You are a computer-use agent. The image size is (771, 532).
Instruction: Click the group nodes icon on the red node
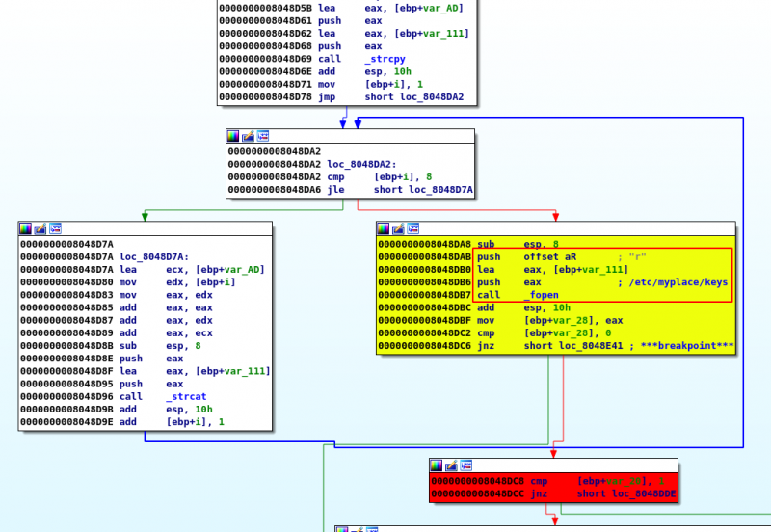pyautogui.click(x=465, y=465)
